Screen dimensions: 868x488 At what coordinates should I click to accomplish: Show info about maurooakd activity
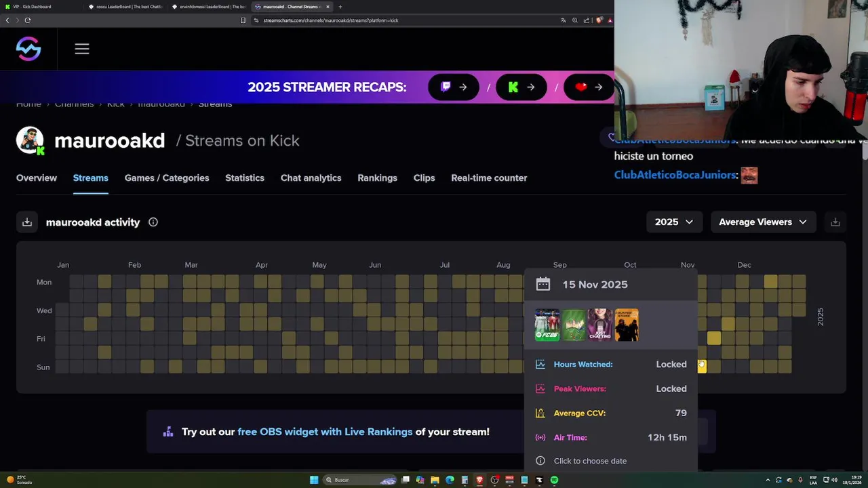(153, 222)
